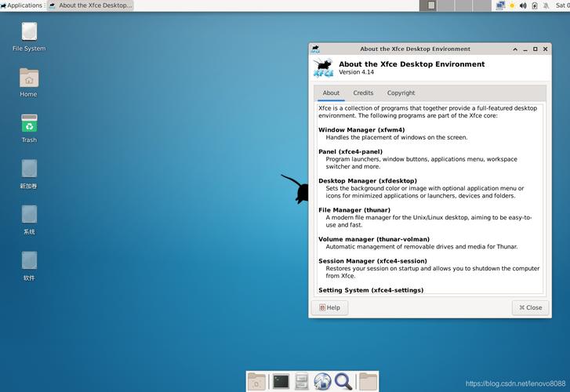This screenshot has width=570, height=392.
Task: Launch the file manager cabinet icon in the dock
Action: (301, 382)
